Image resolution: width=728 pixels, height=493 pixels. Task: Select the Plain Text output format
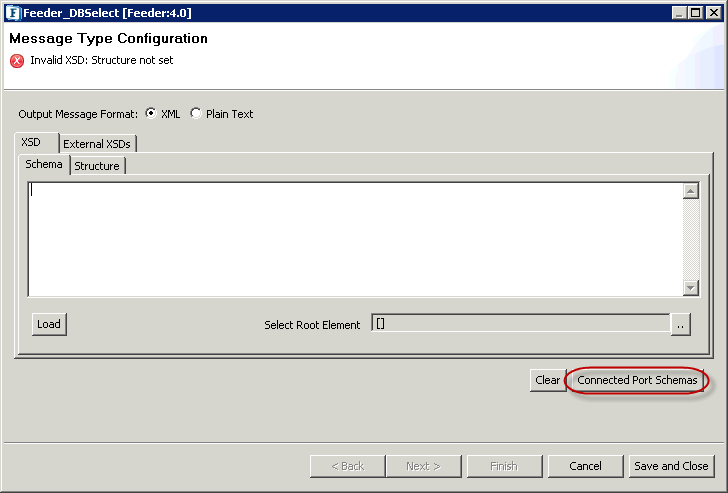pyautogui.click(x=196, y=113)
